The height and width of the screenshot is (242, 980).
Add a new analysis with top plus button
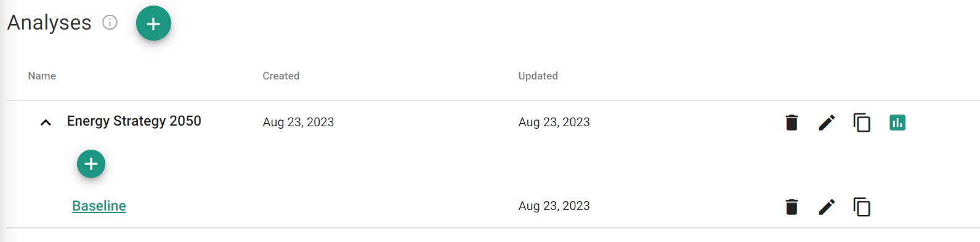tap(153, 23)
